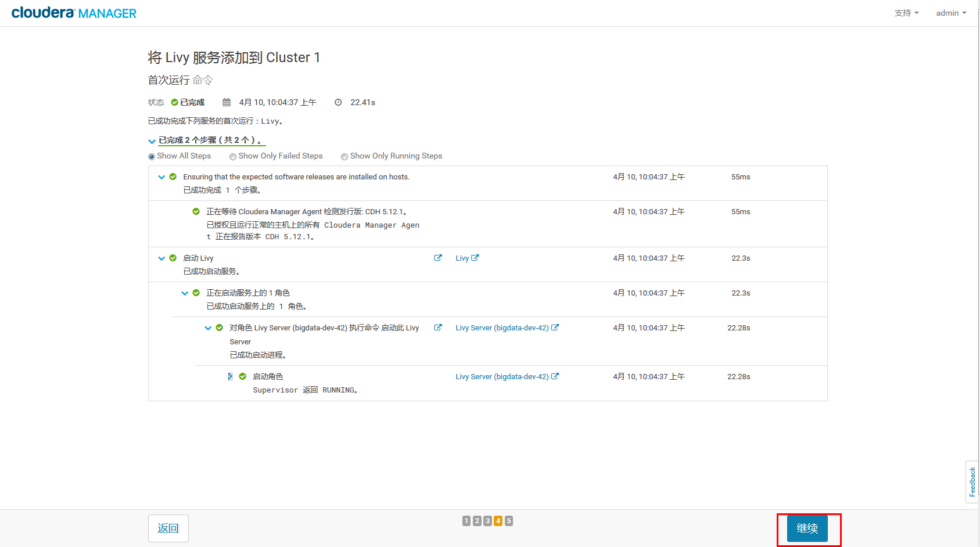Open Livy Server (bigdata-dev-42) link in 执行命令 row
The width and height of the screenshot is (980, 547).
(507, 328)
